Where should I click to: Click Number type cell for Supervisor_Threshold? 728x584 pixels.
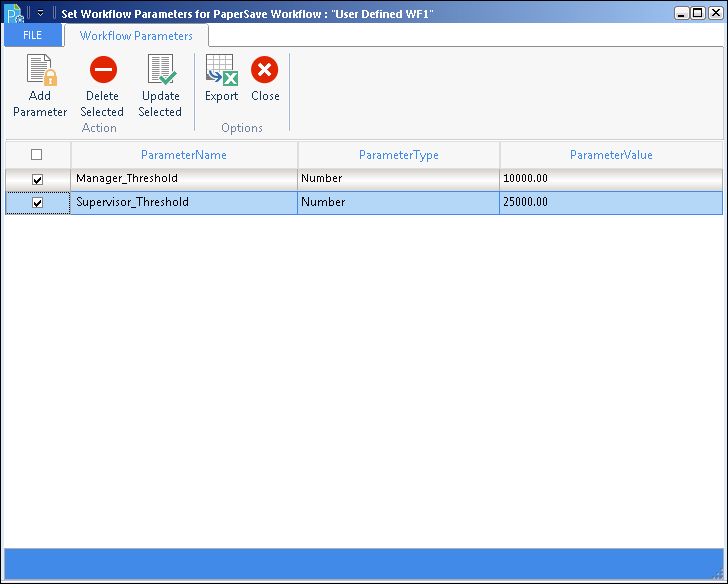(x=399, y=202)
